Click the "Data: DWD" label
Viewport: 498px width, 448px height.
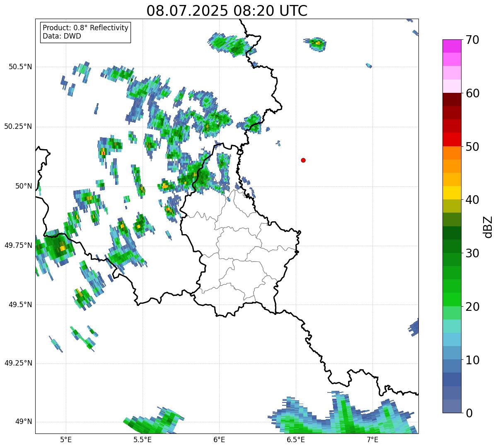click(x=62, y=36)
